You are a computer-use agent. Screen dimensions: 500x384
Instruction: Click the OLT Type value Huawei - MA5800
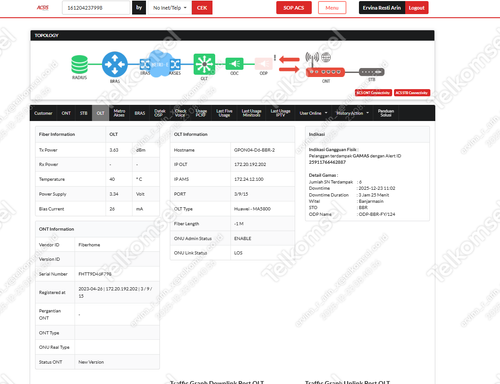252,209
